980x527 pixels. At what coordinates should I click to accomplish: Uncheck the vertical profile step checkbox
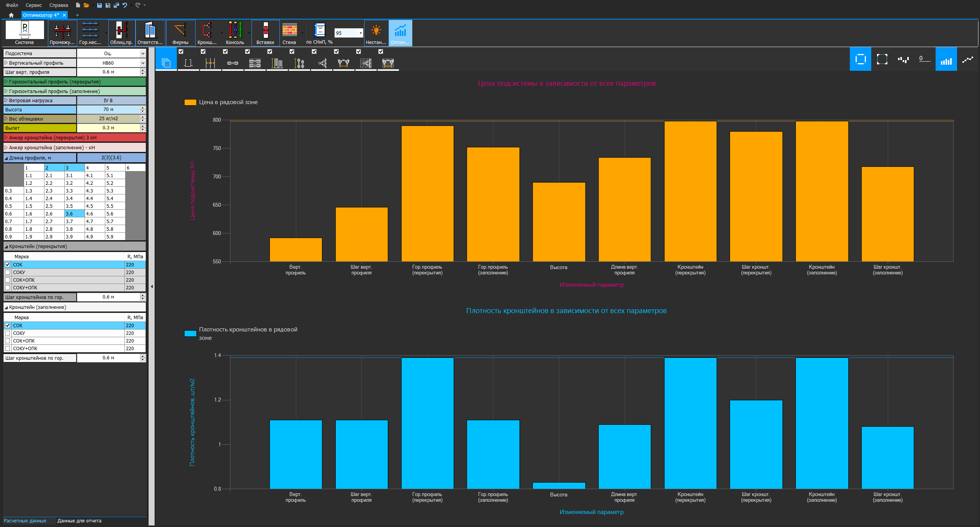tap(203, 51)
